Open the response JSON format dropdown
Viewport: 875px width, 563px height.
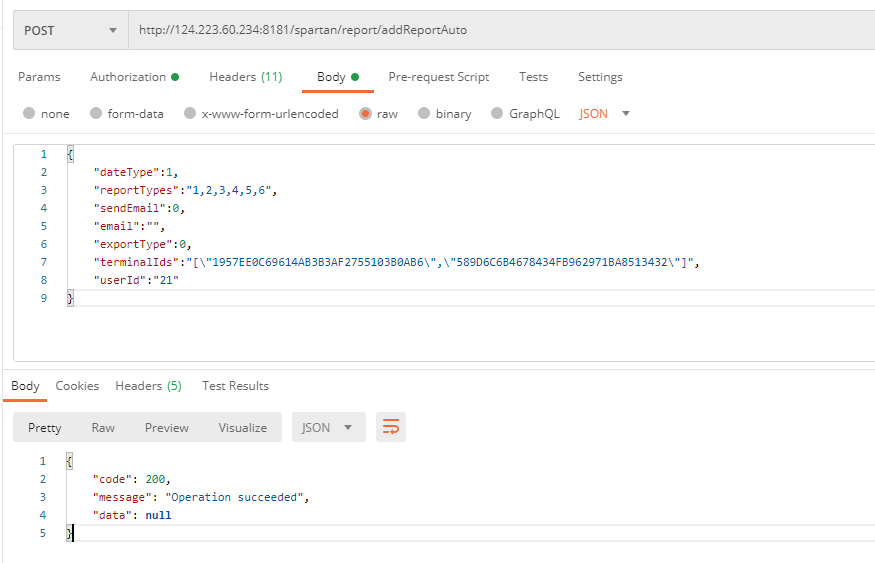[x=328, y=427]
